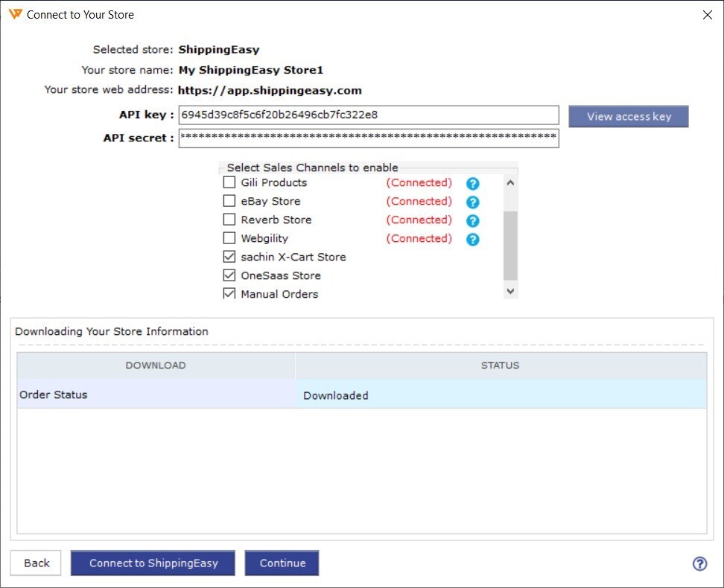The width and height of the screenshot is (724, 588).
Task: Click help icon next to eBay Store
Action: (x=472, y=202)
